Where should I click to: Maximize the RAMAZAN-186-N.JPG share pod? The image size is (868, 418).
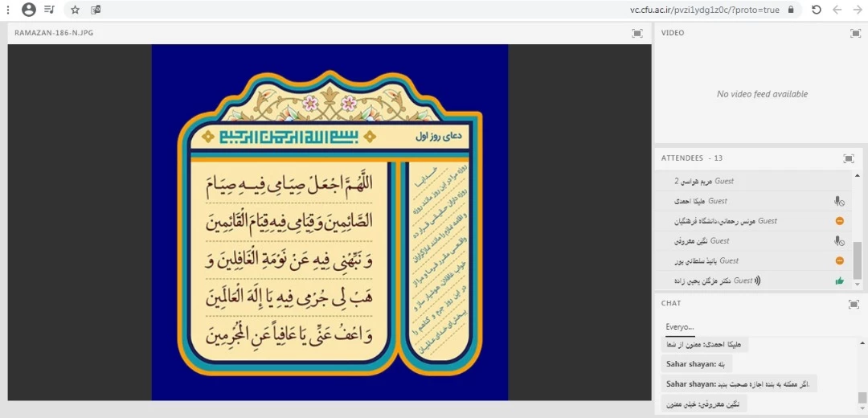click(637, 33)
